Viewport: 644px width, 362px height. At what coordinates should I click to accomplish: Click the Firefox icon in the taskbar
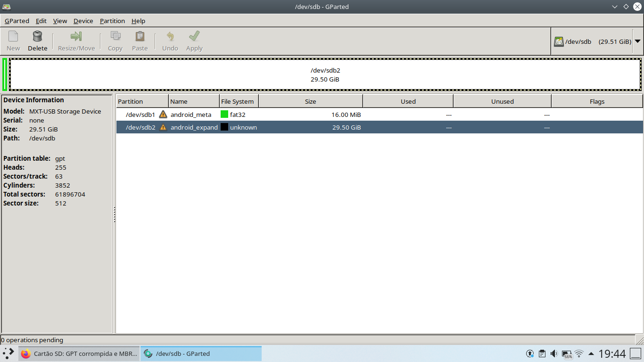[25, 354]
